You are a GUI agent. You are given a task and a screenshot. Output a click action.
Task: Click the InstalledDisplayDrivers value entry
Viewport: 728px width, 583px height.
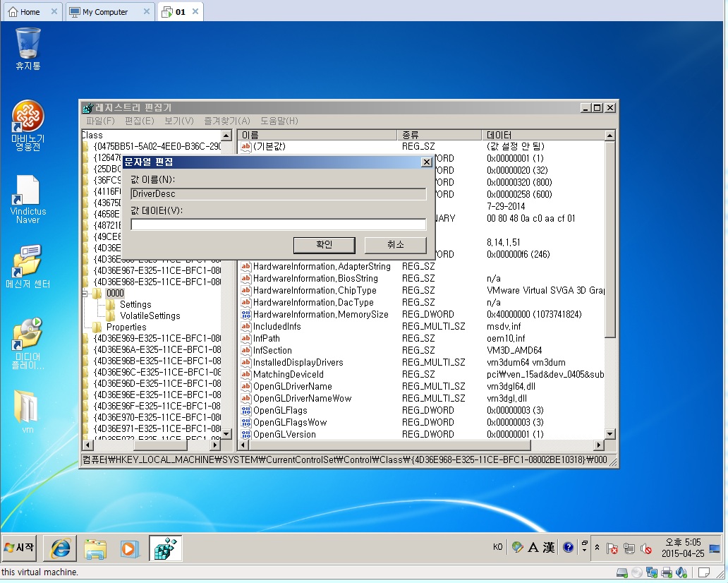[298, 363]
